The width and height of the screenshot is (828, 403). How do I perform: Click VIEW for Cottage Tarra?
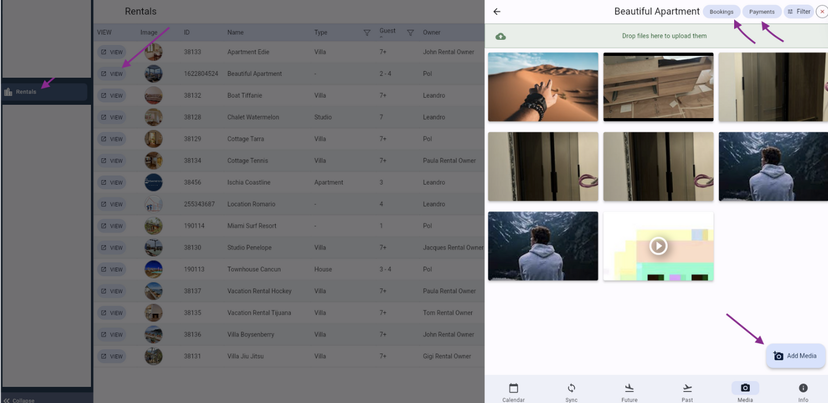pos(111,139)
